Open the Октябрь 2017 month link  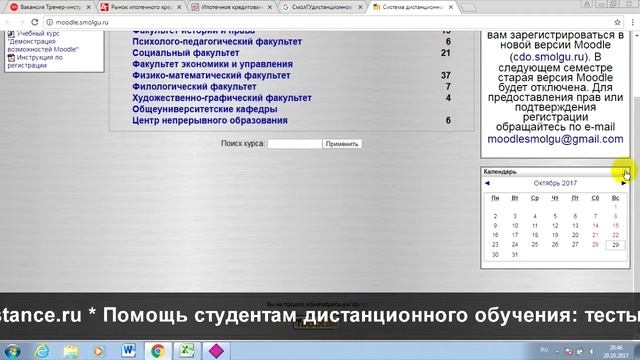[x=555, y=183]
